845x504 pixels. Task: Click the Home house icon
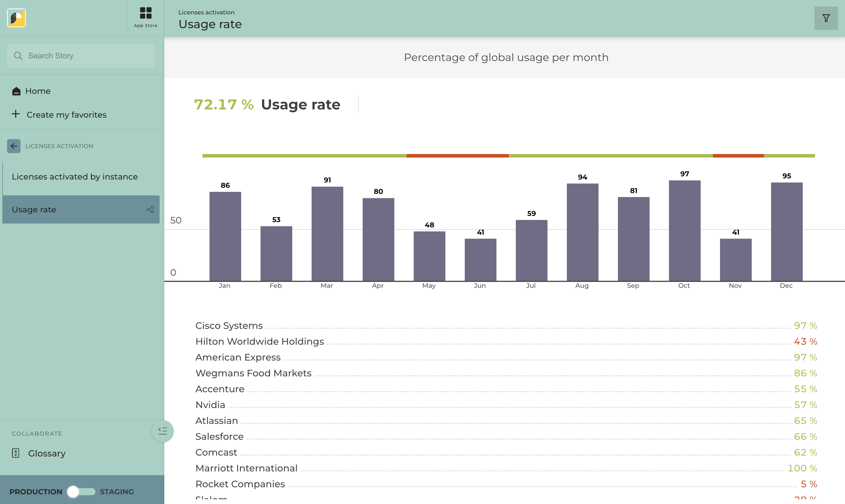16,91
